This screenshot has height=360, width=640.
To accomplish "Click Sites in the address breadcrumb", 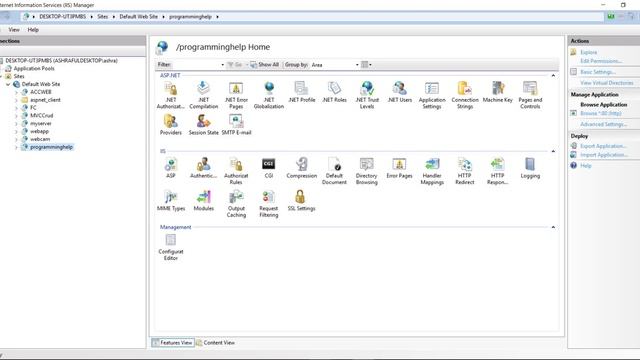I will coord(102,17).
